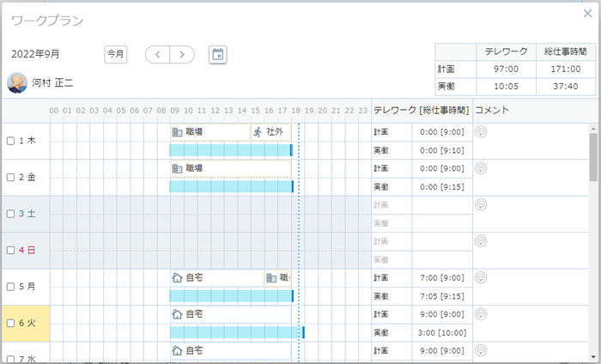Click the user avatar of 河村 正二
This screenshot has width=601, height=364.
pyautogui.click(x=17, y=83)
